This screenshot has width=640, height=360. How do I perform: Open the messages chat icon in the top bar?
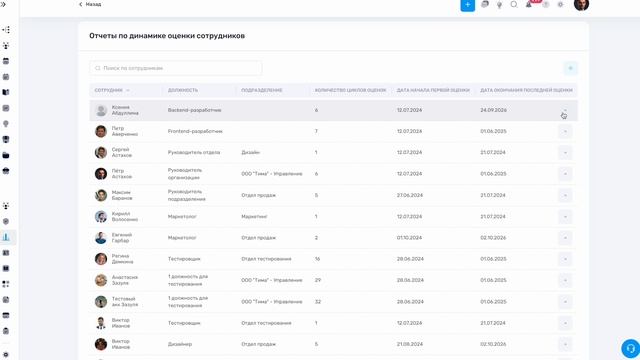(485, 4)
